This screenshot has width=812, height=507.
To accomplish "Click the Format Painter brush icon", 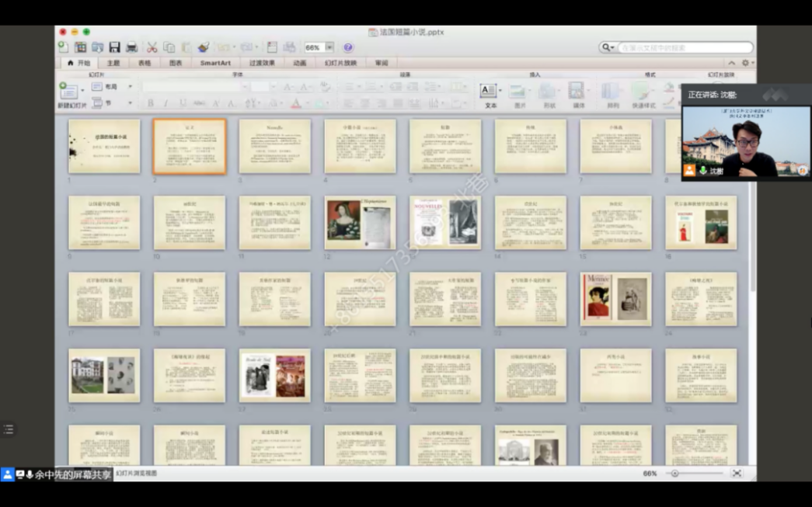I will (x=203, y=47).
